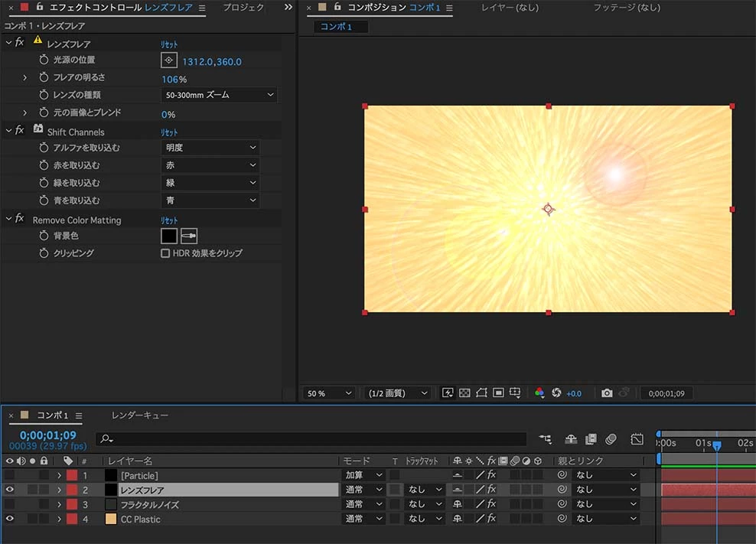Screen dimensions: 756x544
Task: Switch to the プロジェクト tab
Action: coord(243,7)
